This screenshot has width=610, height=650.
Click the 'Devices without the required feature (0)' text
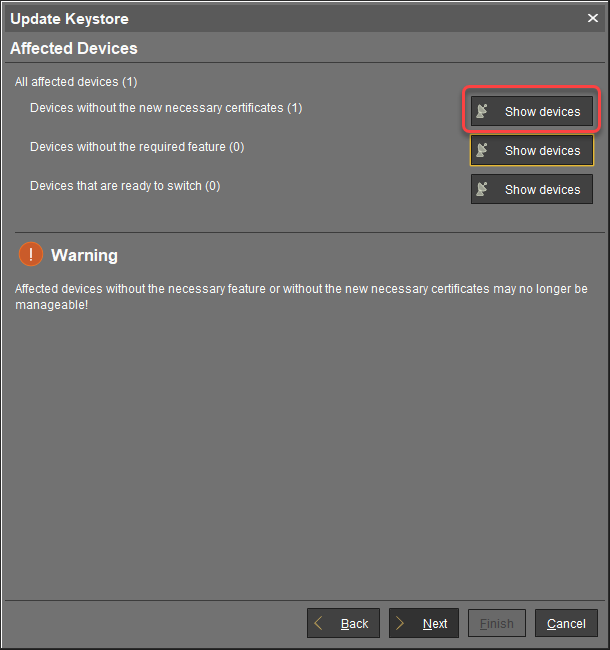click(x=137, y=147)
